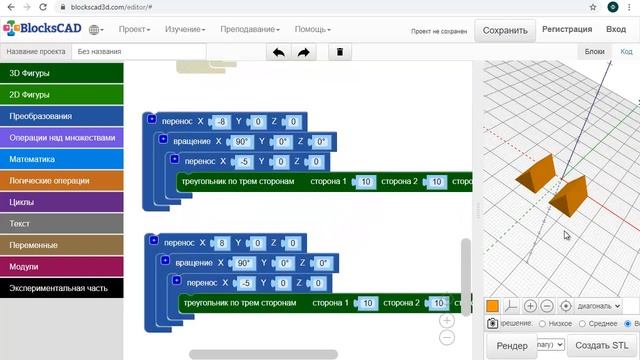Viewport: 640px width, 360px height.
Task: Collapse the top вращение block toggle
Action: 163,139
